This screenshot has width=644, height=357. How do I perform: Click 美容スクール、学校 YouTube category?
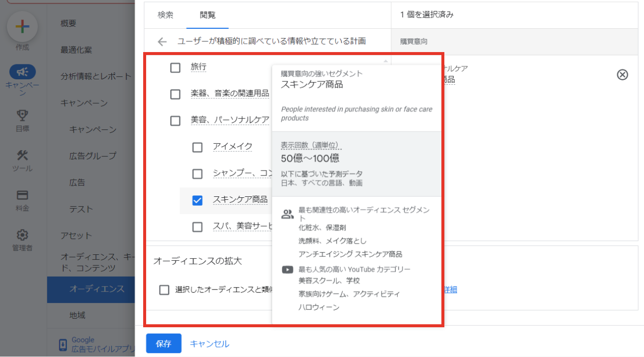[x=329, y=281]
